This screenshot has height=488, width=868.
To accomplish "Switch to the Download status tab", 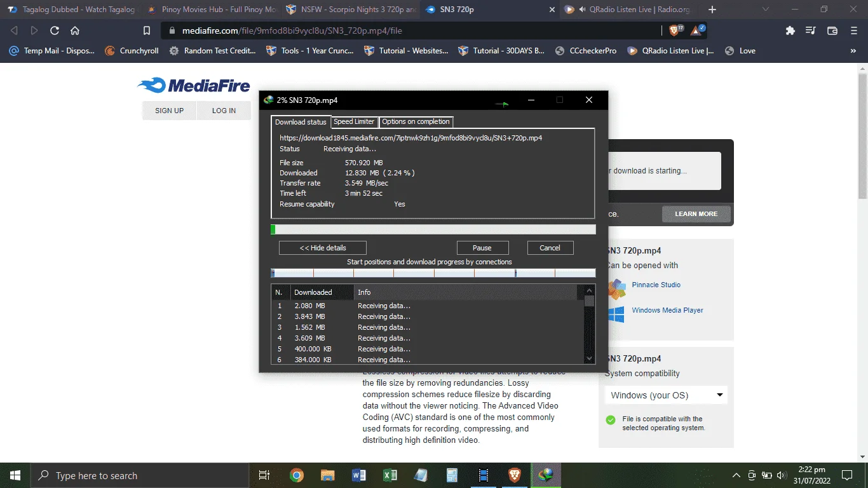I will [301, 122].
